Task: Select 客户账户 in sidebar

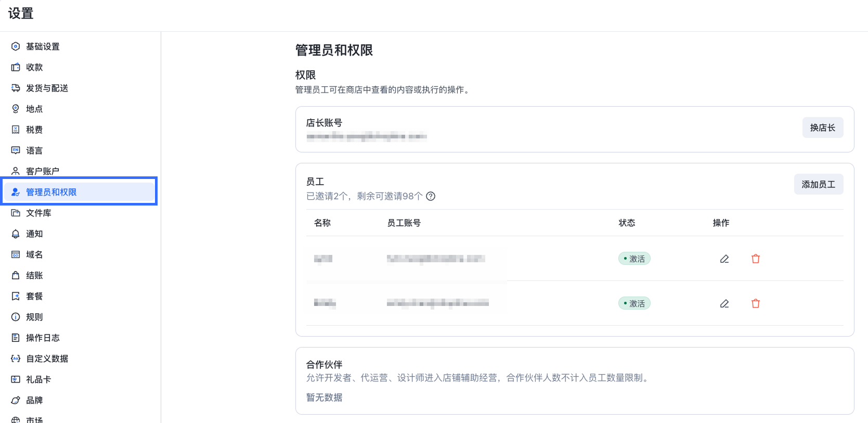Action: pos(43,171)
